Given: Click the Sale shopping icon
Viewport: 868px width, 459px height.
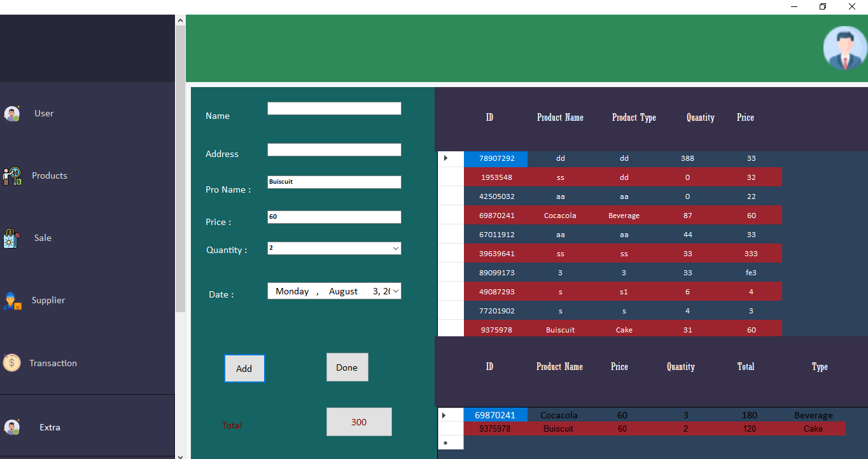Looking at the screenshot, I should click(12, 238).
